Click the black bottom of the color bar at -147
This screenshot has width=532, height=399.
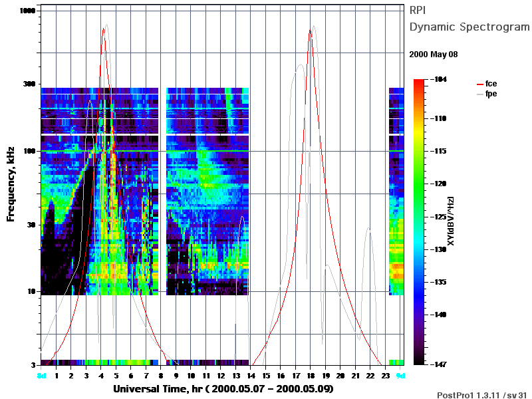coord(419,362)
